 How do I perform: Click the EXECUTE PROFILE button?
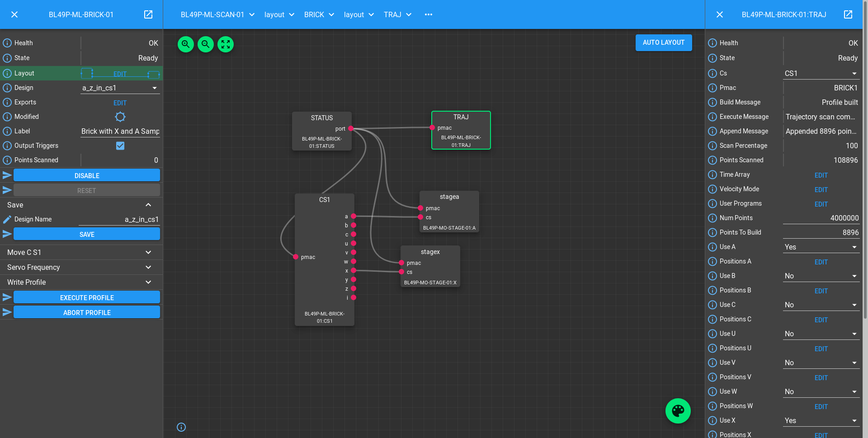point(87,297)
